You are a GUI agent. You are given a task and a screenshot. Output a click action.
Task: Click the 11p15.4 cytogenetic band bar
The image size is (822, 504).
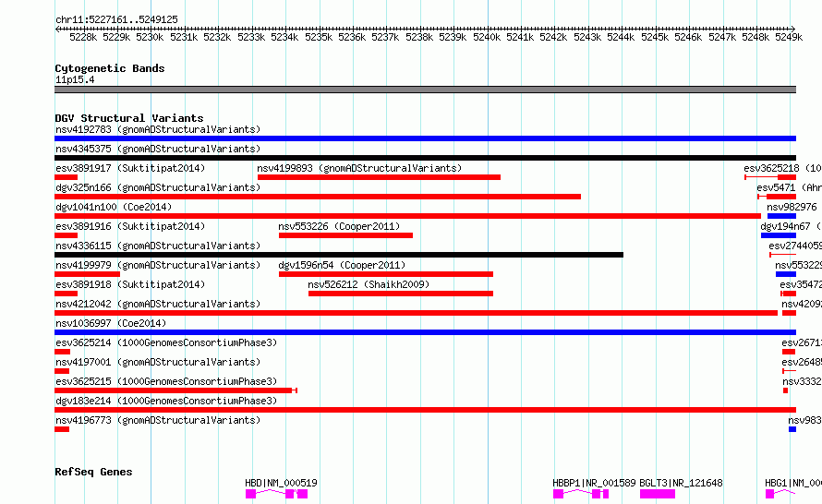[x=425, y=90]
